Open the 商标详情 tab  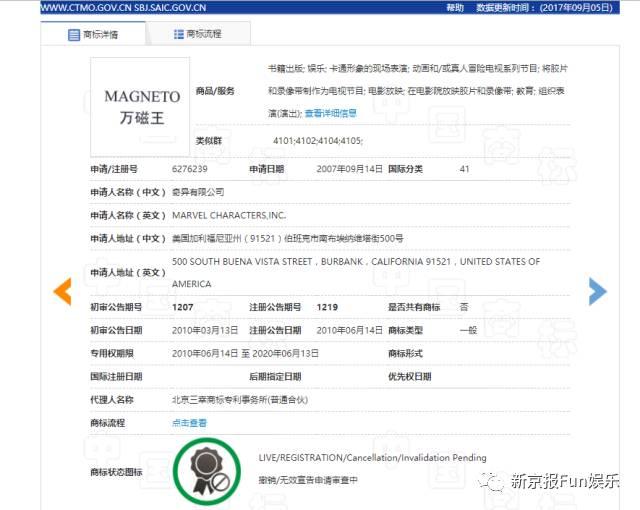tap(93, 34)
